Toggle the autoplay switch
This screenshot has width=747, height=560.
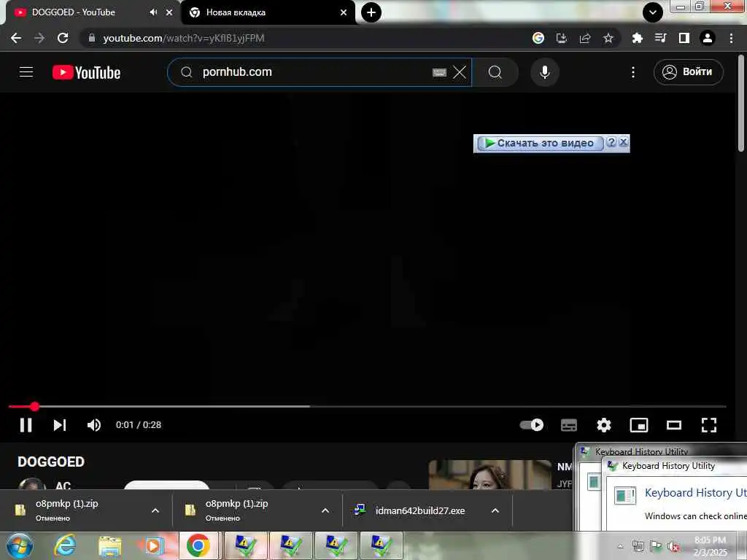coord(532,425)
